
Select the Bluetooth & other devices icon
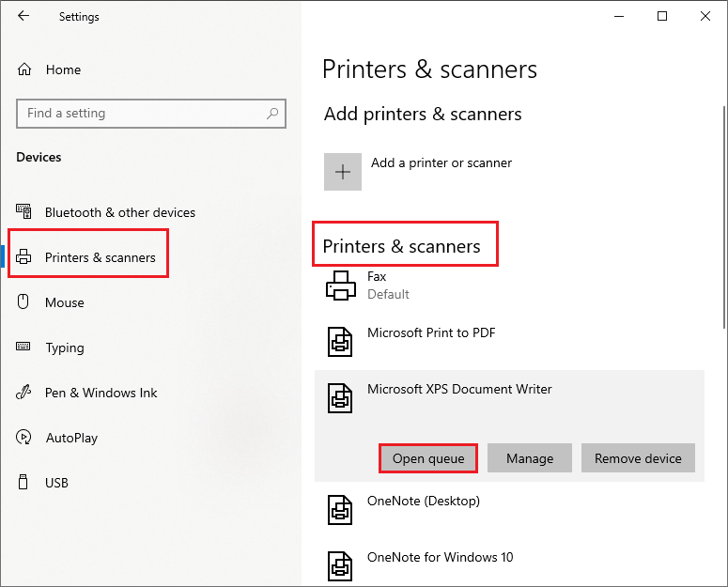point(23,211)
